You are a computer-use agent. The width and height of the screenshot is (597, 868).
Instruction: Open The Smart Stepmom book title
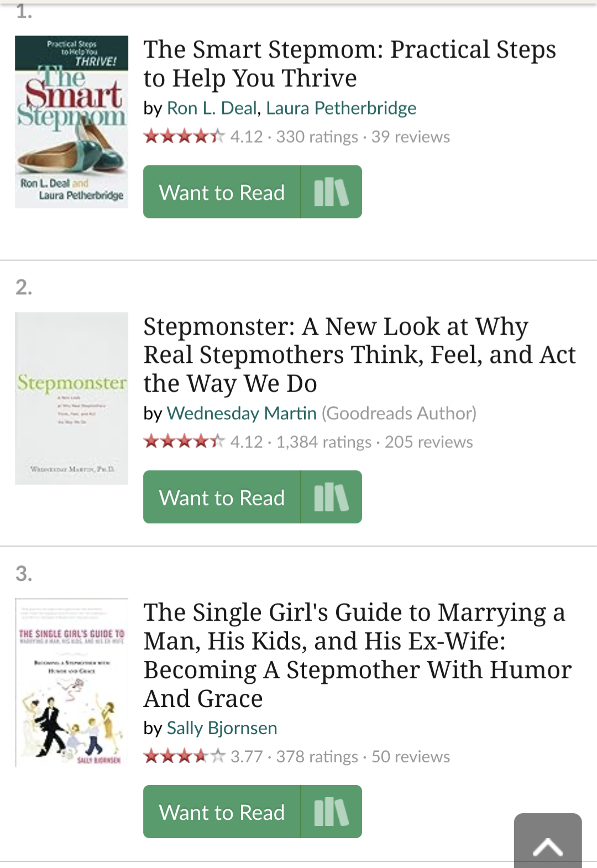[349, 64]
